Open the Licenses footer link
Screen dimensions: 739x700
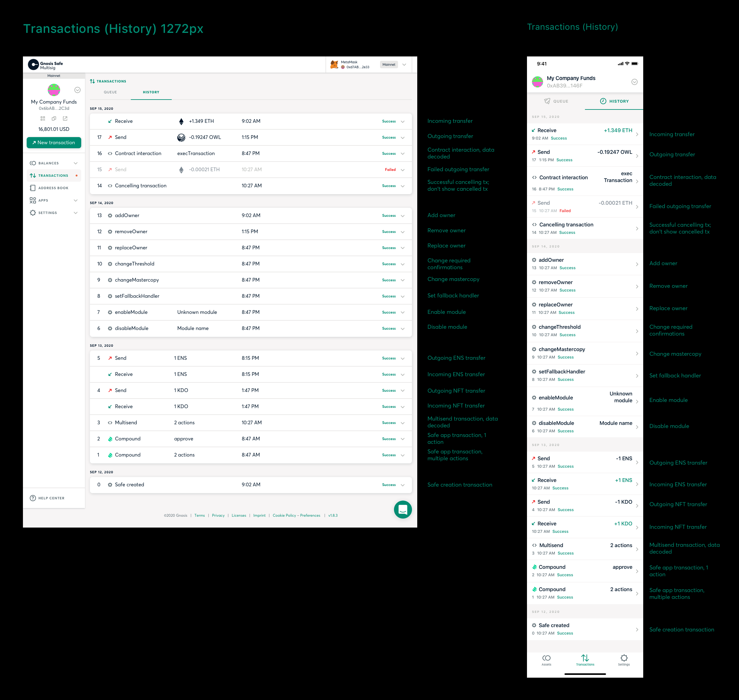pyautogui.click(x=239, y=515)
